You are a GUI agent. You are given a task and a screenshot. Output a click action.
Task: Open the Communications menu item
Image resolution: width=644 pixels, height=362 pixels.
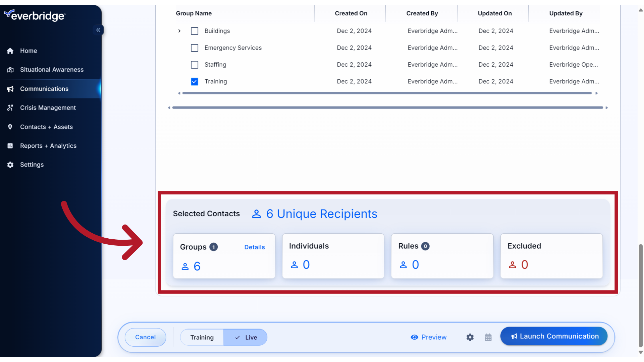click(44, 89)
